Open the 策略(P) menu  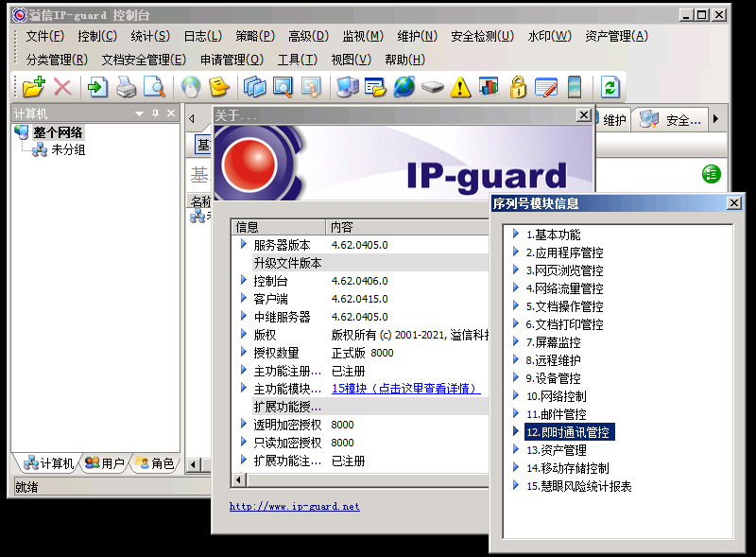255,36
